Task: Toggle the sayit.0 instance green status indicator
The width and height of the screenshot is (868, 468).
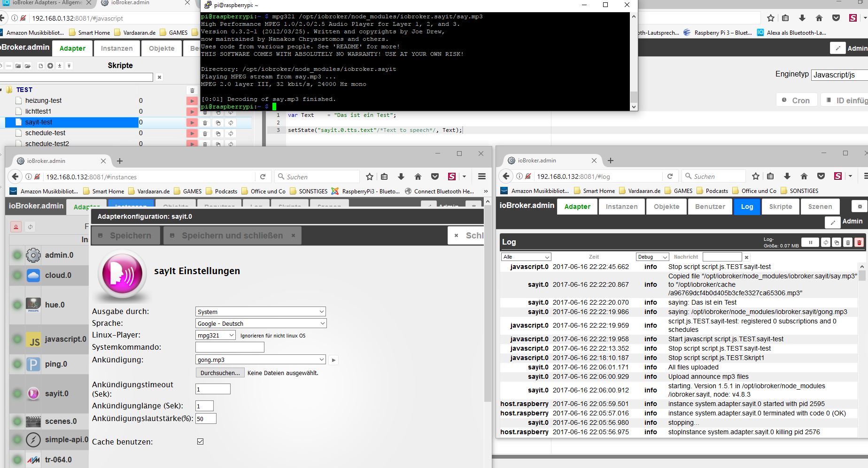Action: 17,394
